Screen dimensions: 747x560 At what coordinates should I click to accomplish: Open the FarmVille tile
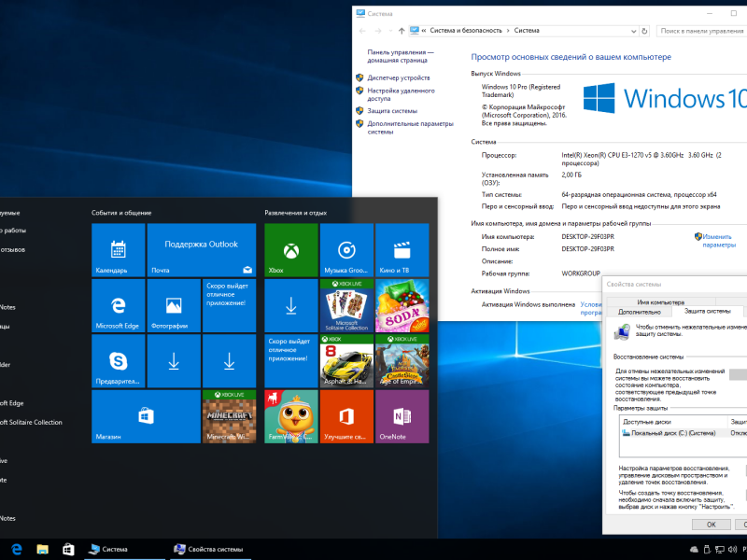[x=291, y=416]
